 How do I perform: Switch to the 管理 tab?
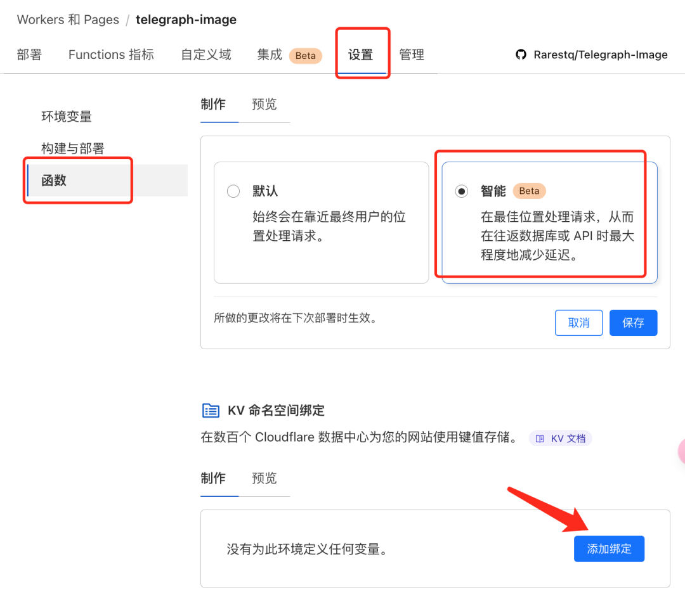click(x=412, y=55)
